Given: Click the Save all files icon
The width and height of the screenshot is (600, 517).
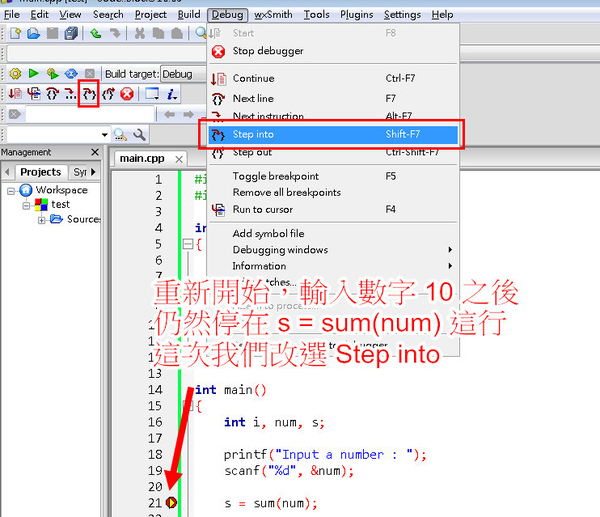Looking at the screenshot, I should coord(71,34).
